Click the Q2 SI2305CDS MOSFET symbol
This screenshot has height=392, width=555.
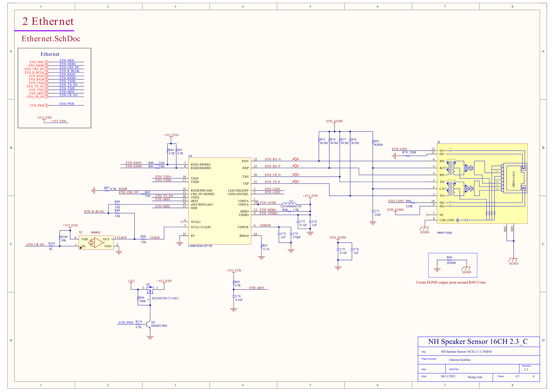(x=150, y=290)
